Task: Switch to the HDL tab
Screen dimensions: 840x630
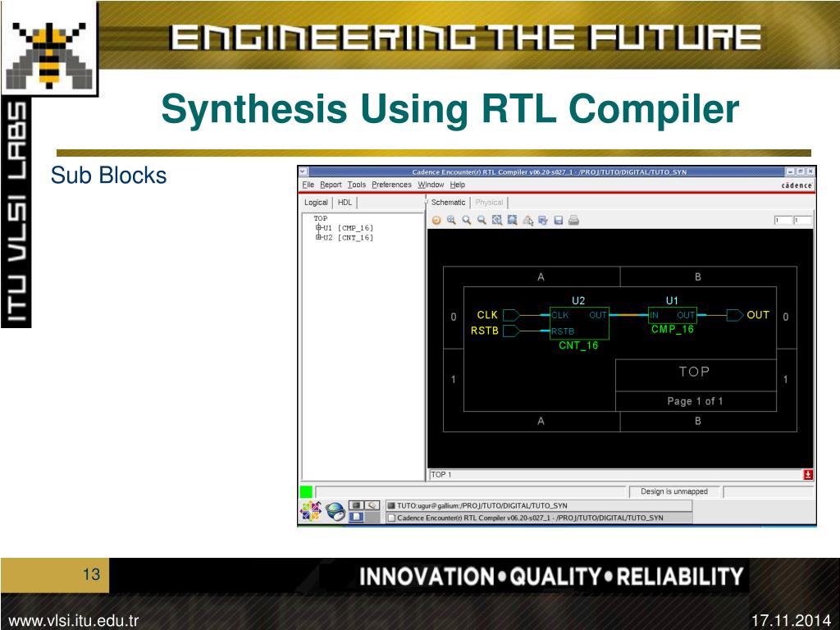Action: coord(345,203)
